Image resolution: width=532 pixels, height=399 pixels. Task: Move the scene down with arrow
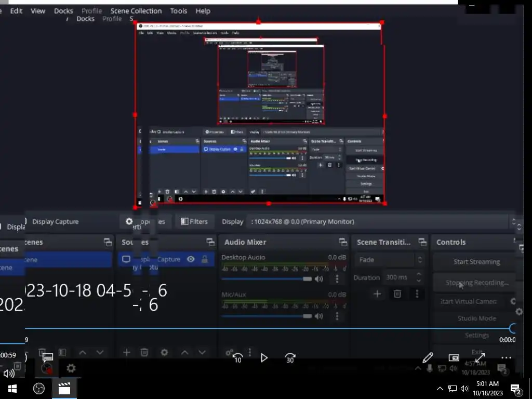point(100,353)
